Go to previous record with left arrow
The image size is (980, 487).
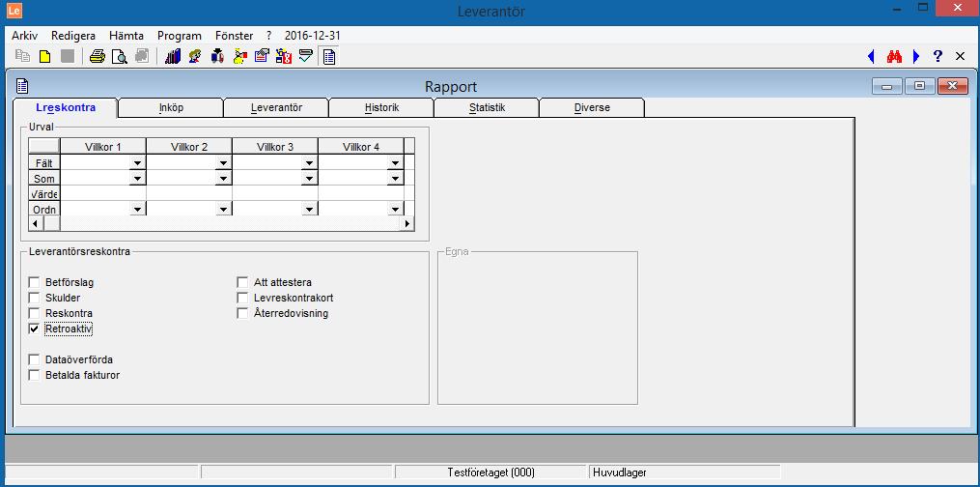coord(871,57)
